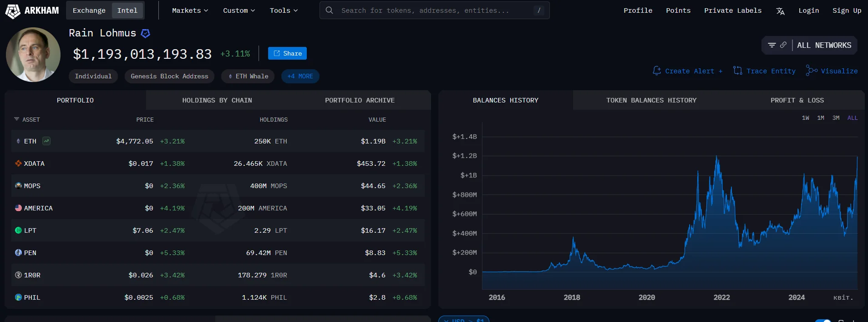
Task: Open the Markets dropdown menu
Action: (190, 10)
